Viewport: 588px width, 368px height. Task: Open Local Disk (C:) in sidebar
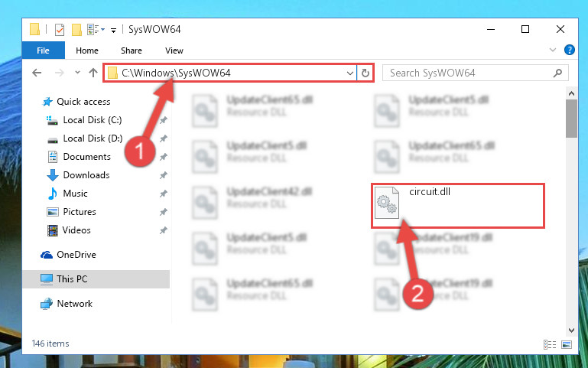point(93,120)
